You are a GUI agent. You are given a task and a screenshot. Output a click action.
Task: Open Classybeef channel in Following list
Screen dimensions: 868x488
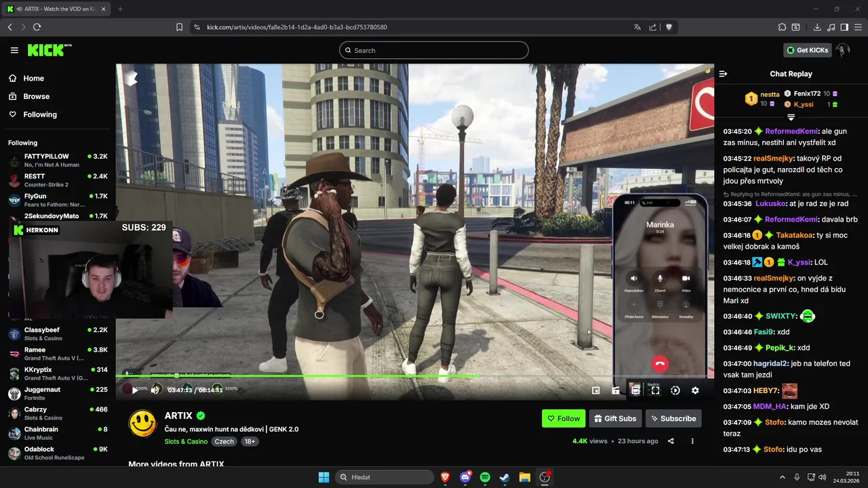tap(58, 333)
